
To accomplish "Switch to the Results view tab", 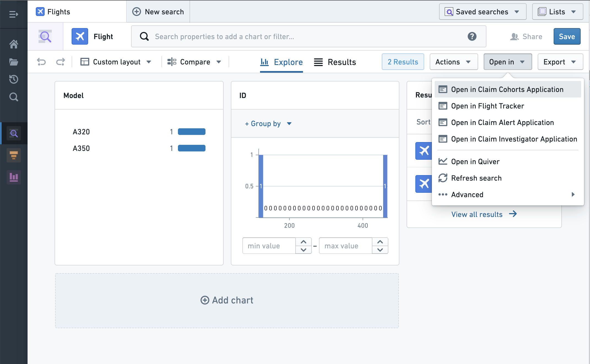I will (x=335, y=62).
